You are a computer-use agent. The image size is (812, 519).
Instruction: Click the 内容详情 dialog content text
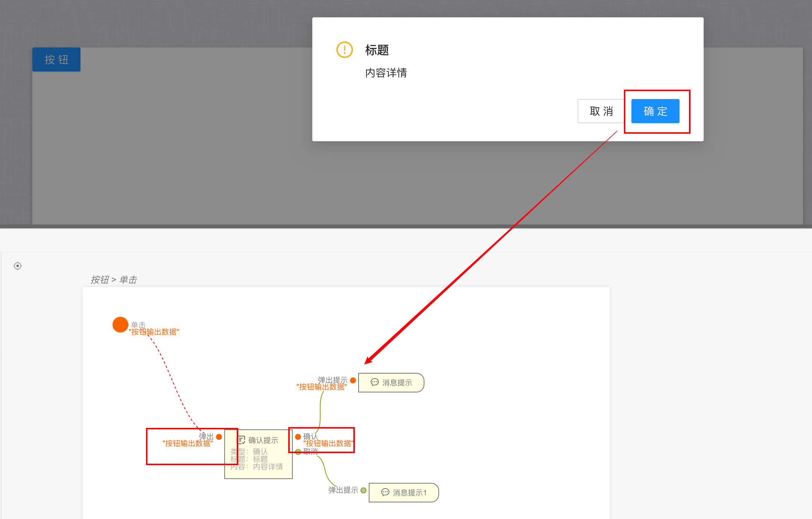pyautogui.click(x=386, y=73)
